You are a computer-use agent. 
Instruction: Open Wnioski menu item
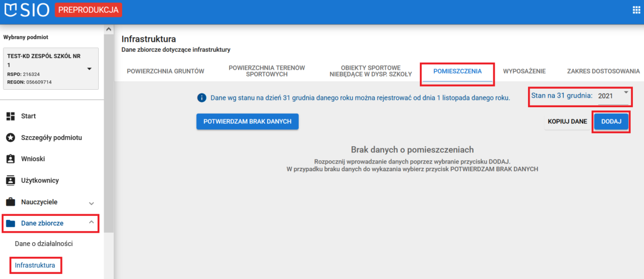(x=33, y=159)
